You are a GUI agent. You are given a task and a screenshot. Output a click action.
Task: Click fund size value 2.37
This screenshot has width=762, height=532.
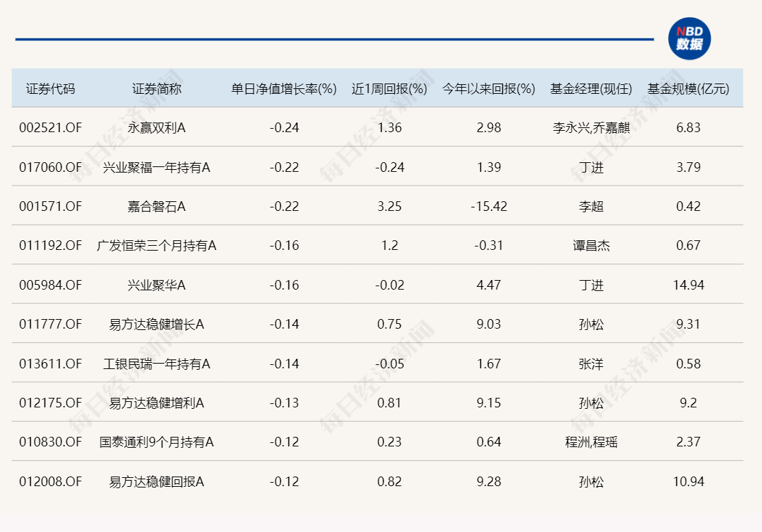tap(688, 442)
